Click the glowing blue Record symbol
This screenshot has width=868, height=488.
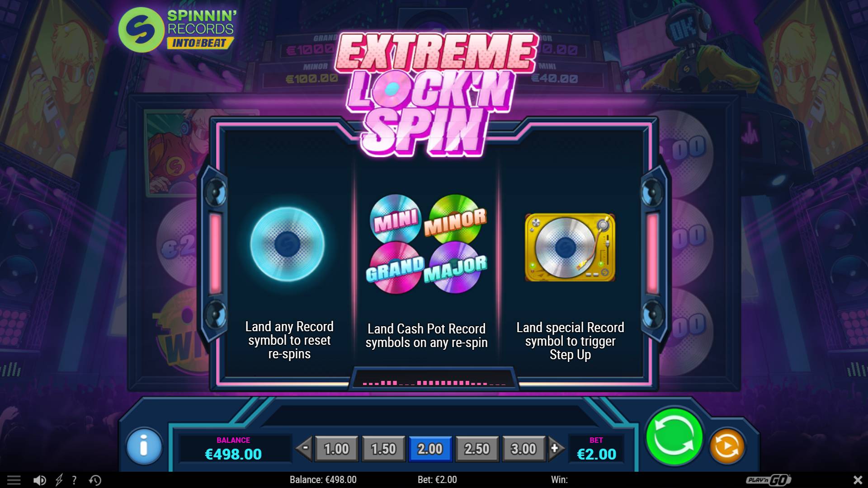288,244
